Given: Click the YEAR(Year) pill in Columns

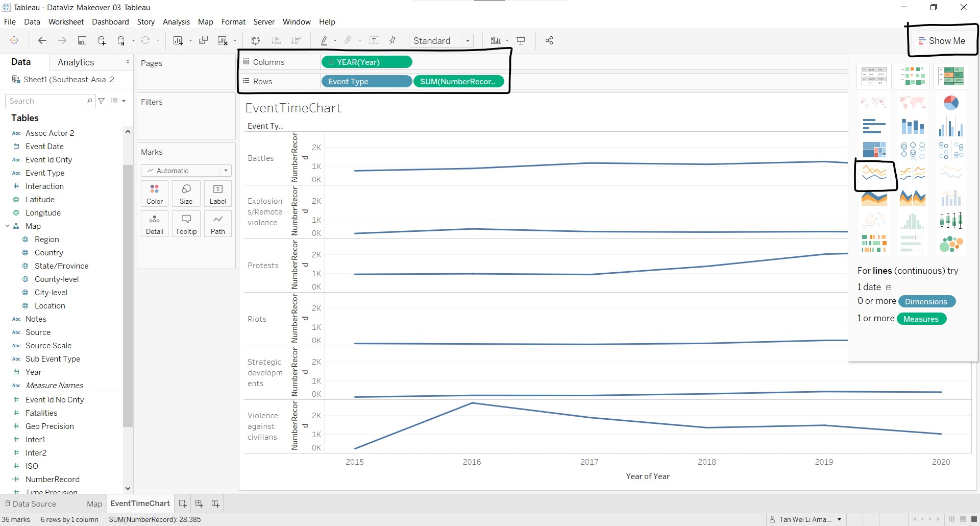Looking at the screenshot, I should pyautogui.click(x=366, y=62).
